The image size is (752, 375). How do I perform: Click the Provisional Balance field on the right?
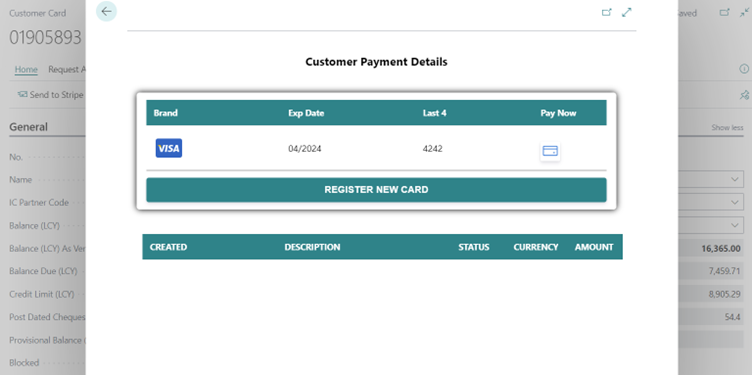[x=711, y=339]
